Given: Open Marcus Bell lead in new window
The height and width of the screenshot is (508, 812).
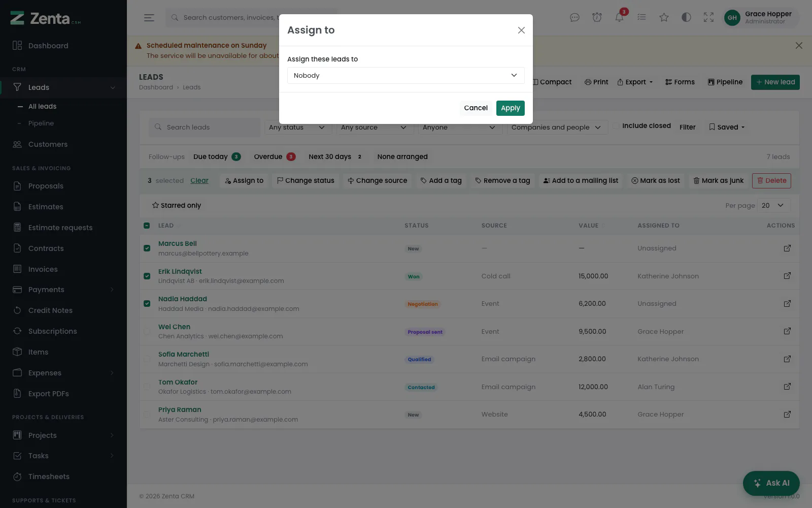Looking at the screenshot, I should tap(787, 248).
